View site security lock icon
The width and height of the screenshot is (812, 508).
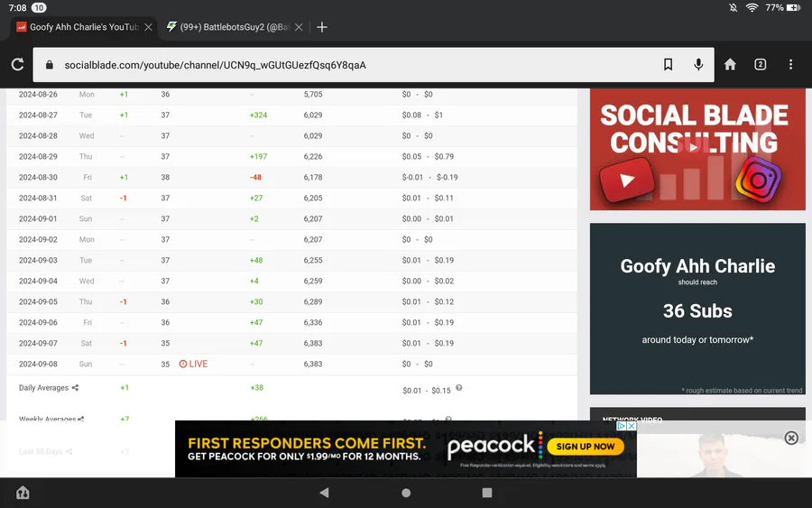coord(50,65)
